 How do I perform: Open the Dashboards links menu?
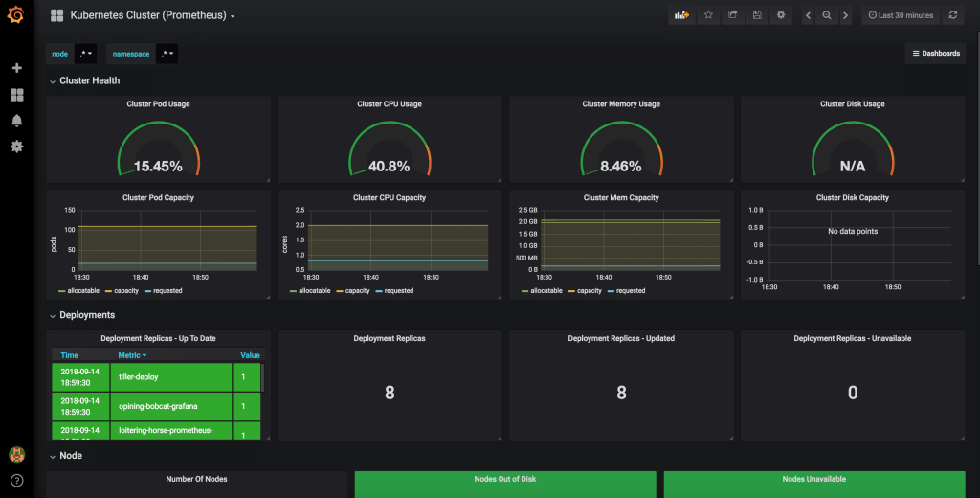click(x=936, y=54)
